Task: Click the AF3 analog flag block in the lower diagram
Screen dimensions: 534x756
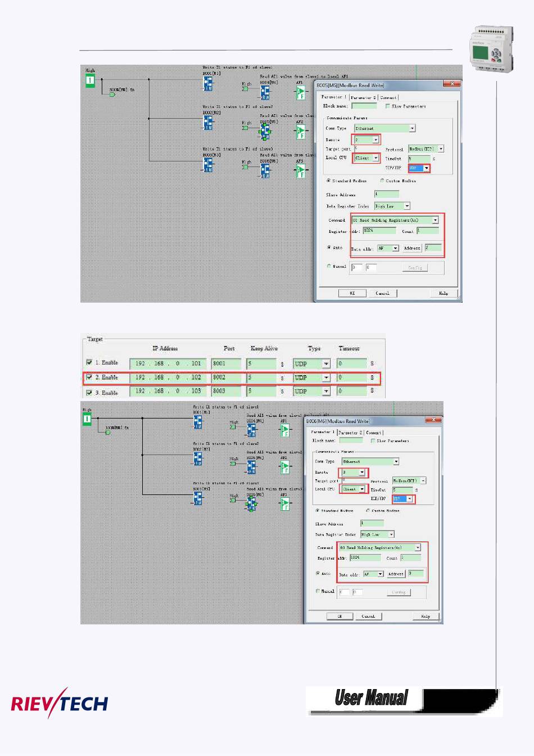Action: 285,503
